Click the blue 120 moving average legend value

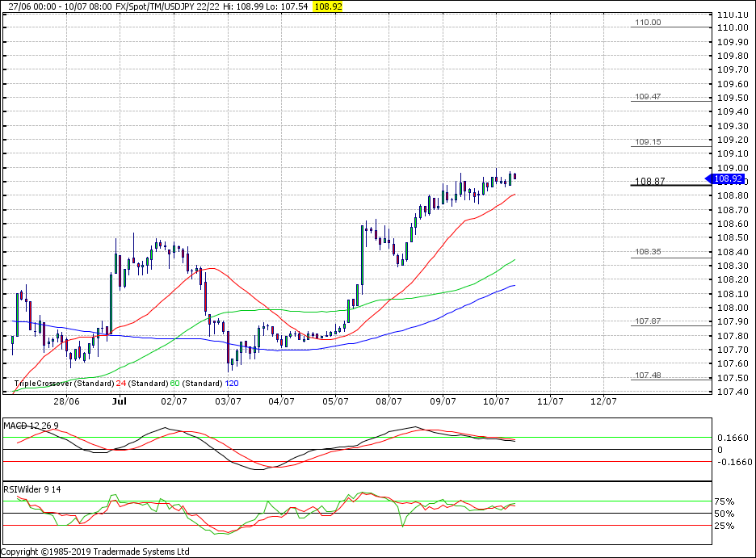pyautogui.click(x=231, y=384)
